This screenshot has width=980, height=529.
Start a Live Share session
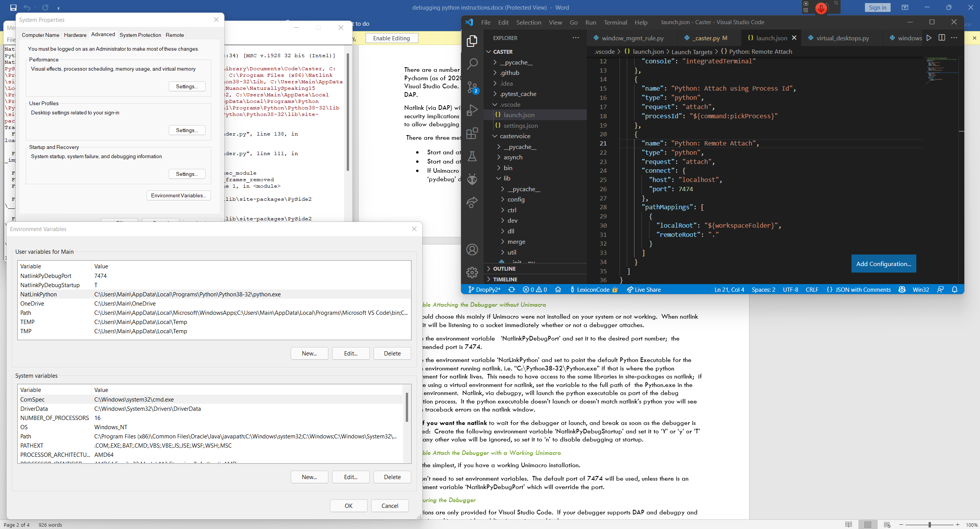(643, 289)
